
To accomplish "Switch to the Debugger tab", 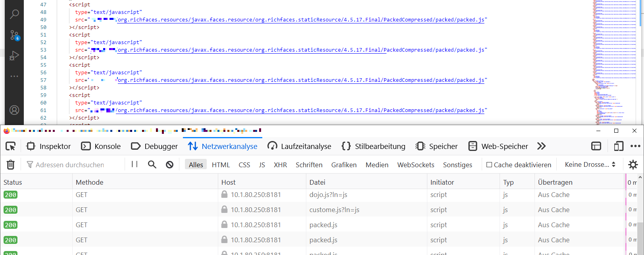I will tap(154, 146).
